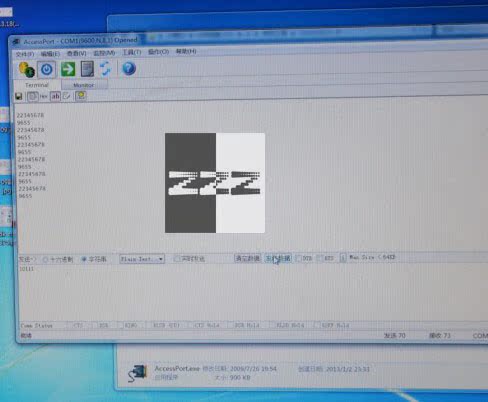Open the 监控(M) menu

coord(104,53)
